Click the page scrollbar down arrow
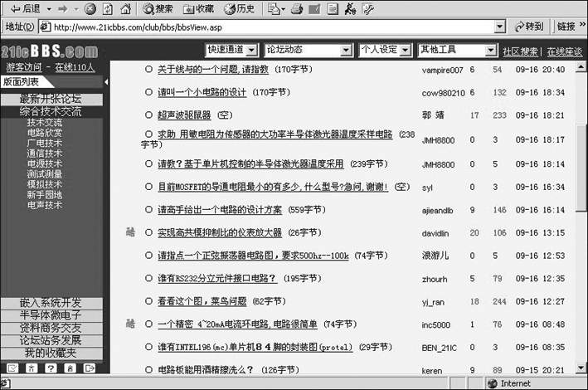This screenshot has width=588, height=390. (x=581, y=368)
